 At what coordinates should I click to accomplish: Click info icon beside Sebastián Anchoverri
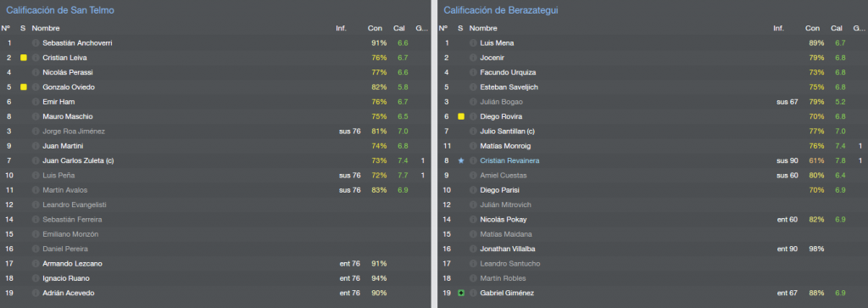pos(36,42)
